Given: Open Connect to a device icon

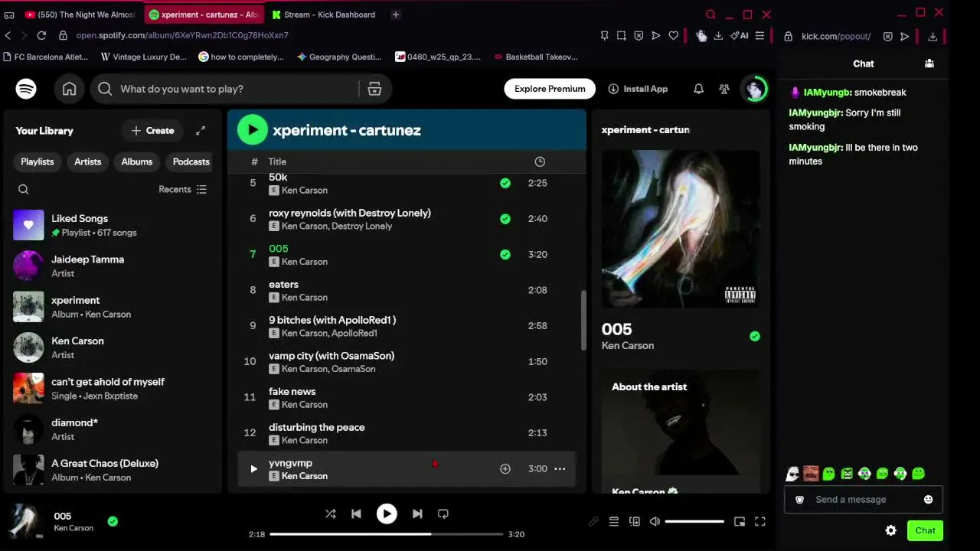Looking at the screenshot, I should click(x=634, y=522).
